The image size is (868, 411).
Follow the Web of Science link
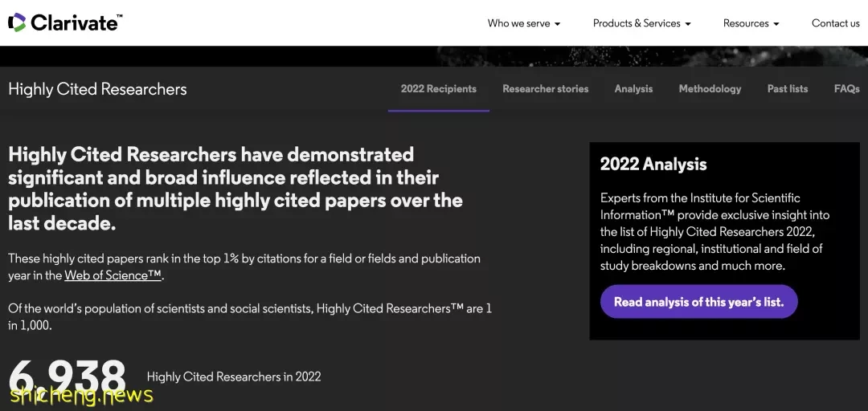113,275
